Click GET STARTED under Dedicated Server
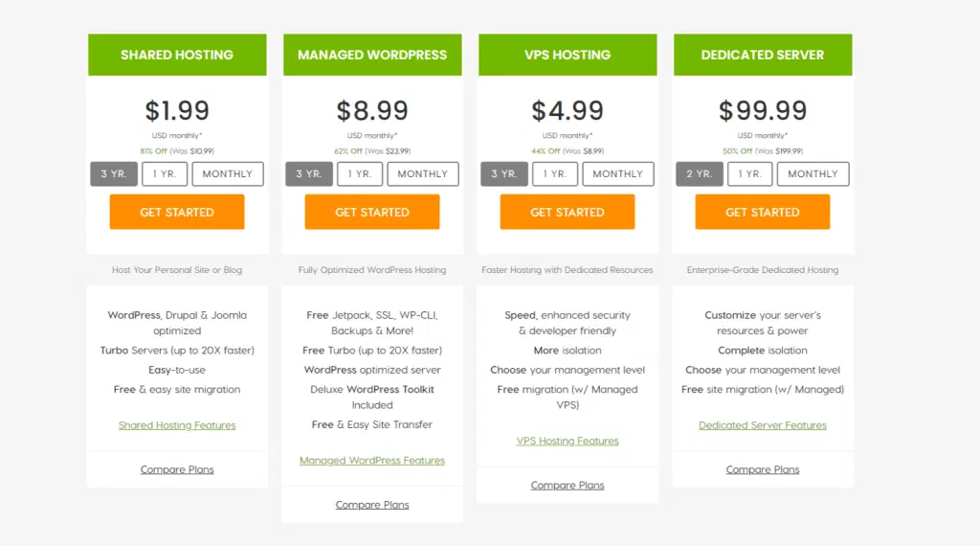Screen dimensions: 980x546 pos(763,212)
